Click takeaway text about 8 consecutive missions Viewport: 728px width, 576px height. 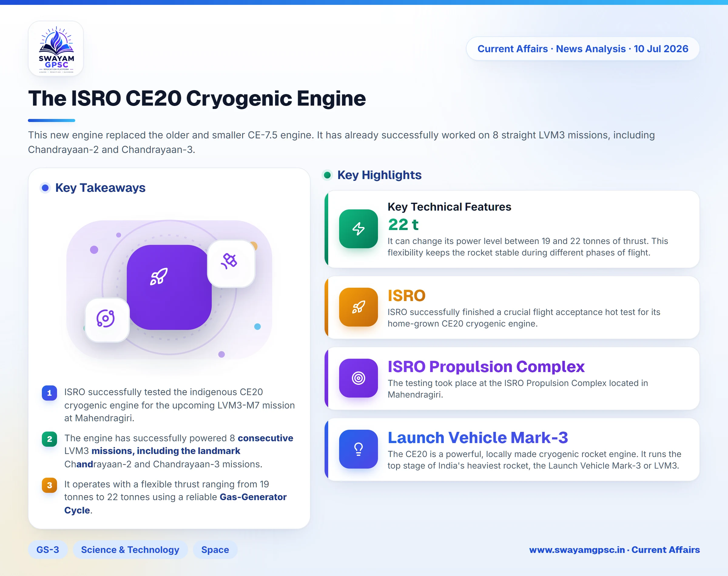(179, 451)
